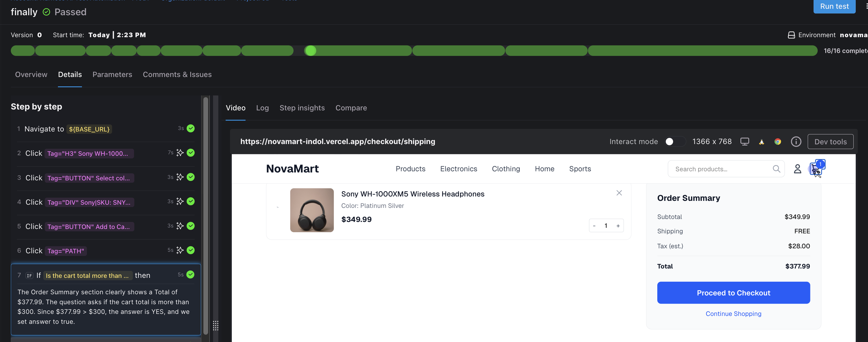Remove the Sony headphones with the X

[x=619, y=193]
